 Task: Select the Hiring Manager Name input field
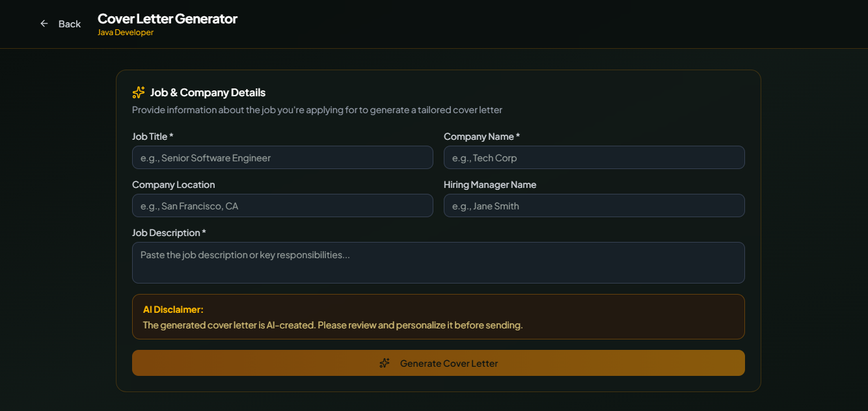(594, 205)
